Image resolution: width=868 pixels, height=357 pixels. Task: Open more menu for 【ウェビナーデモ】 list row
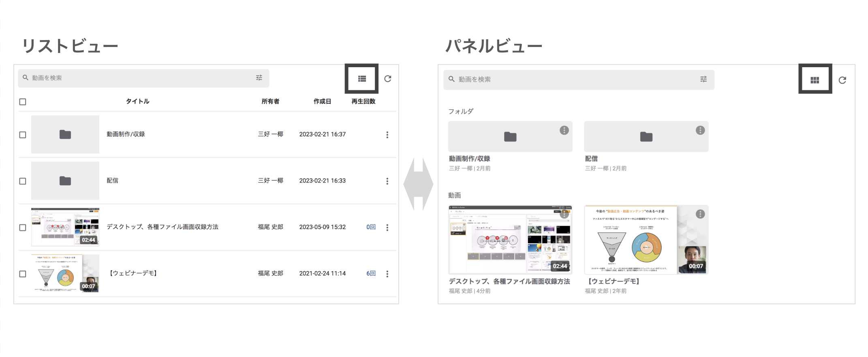pyautogui.click(x=387, y=274)
